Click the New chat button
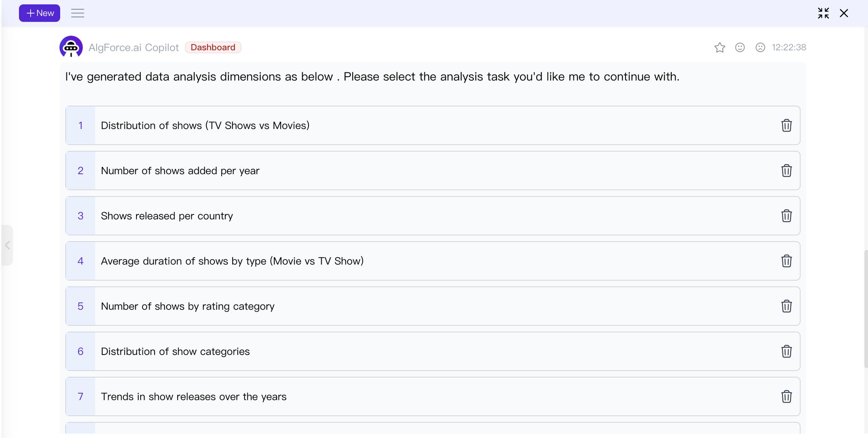868x438 pixels. [39, 13]
